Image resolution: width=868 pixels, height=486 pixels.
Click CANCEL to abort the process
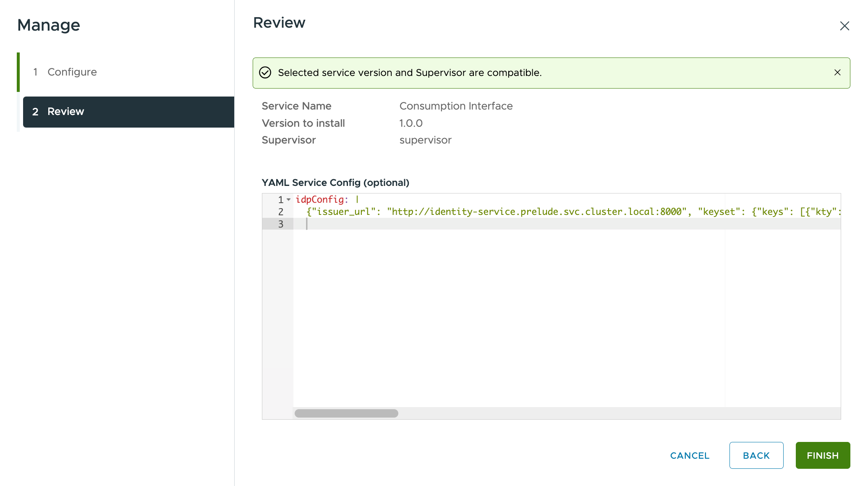(x=690, y=455)
